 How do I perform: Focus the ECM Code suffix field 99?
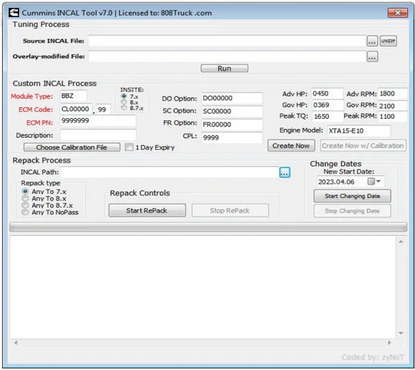pyautogui.click(x=103, y=109)
